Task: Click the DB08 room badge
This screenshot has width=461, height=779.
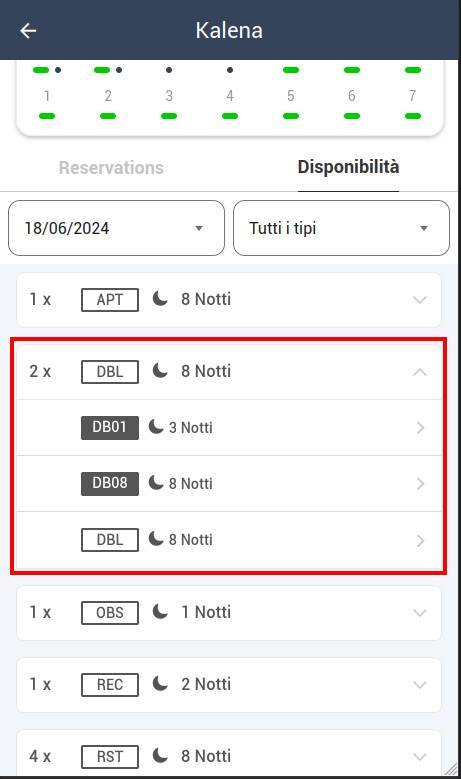Action: tap(110, 484)
